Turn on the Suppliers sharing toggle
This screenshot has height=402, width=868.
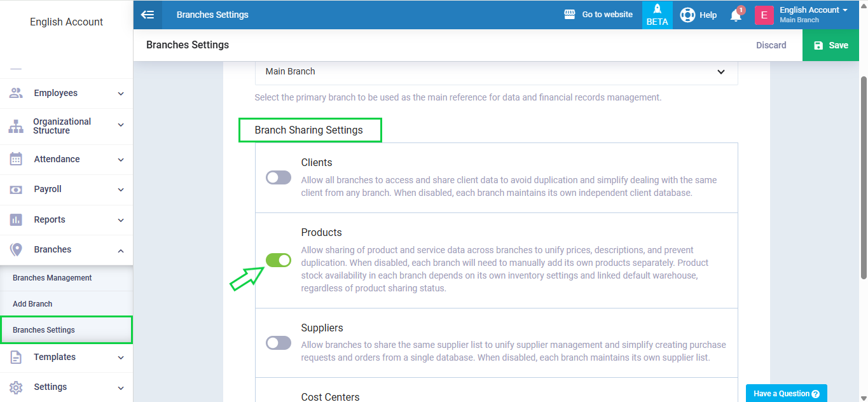[x=279, y=343]
